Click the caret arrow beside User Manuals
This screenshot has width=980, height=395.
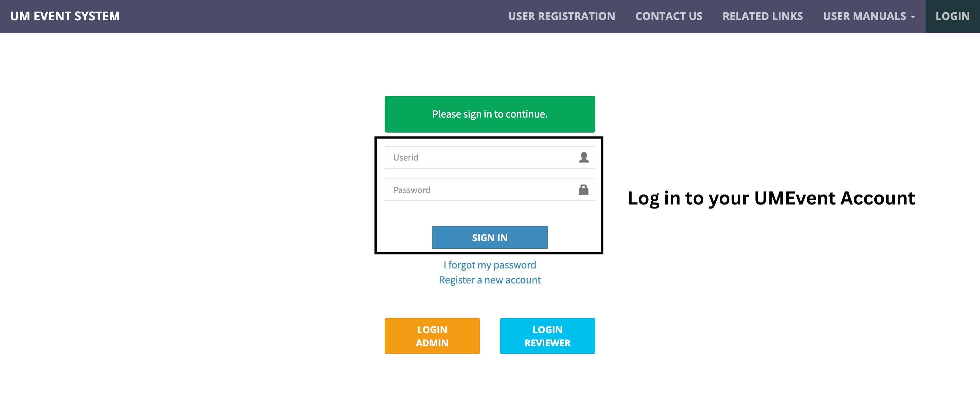[913, 17]
